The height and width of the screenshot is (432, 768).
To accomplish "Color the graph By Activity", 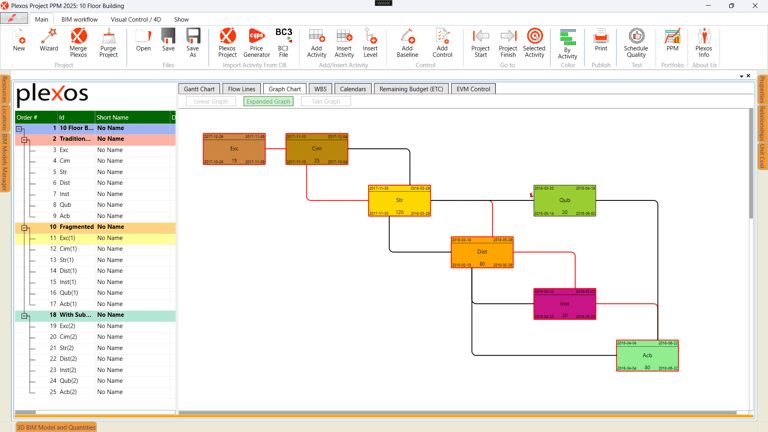I will click(568, 44).
